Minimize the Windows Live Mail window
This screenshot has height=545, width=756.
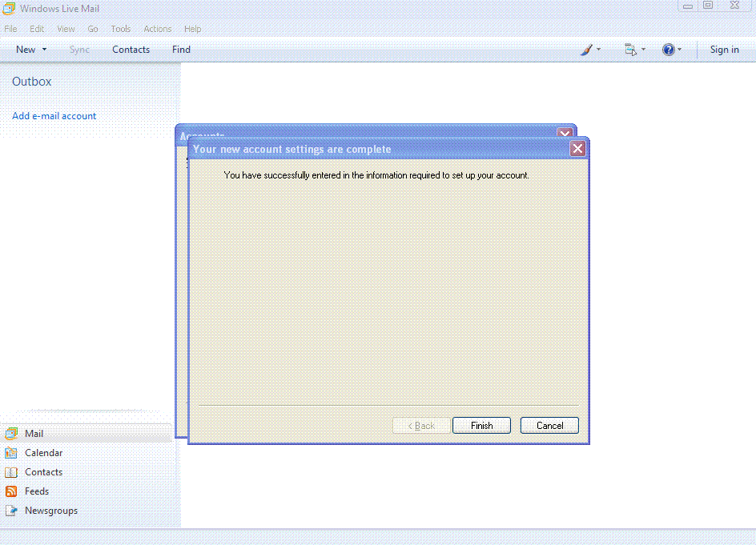coord(688,6)
